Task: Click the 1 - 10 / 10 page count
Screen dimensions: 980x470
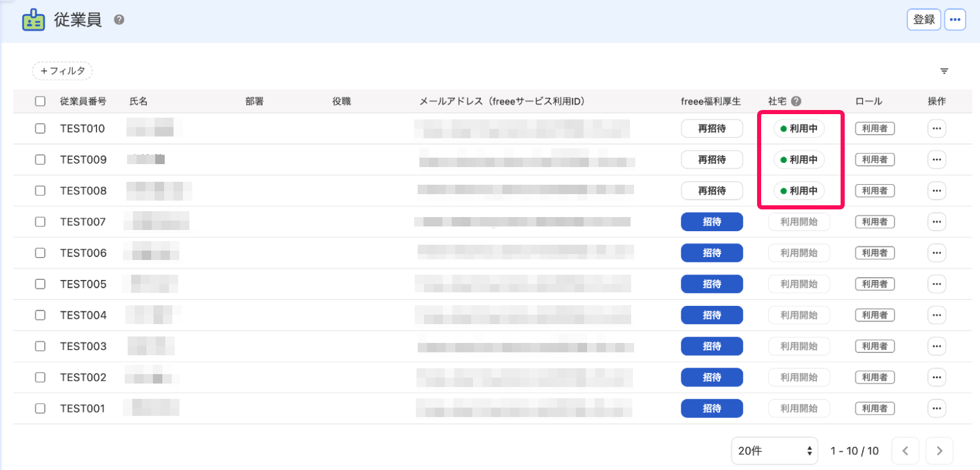Action: pos(854,451)
